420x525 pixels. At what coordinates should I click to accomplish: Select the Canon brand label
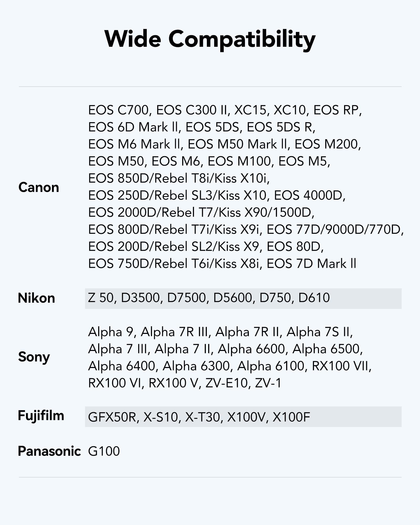point(39,187)
